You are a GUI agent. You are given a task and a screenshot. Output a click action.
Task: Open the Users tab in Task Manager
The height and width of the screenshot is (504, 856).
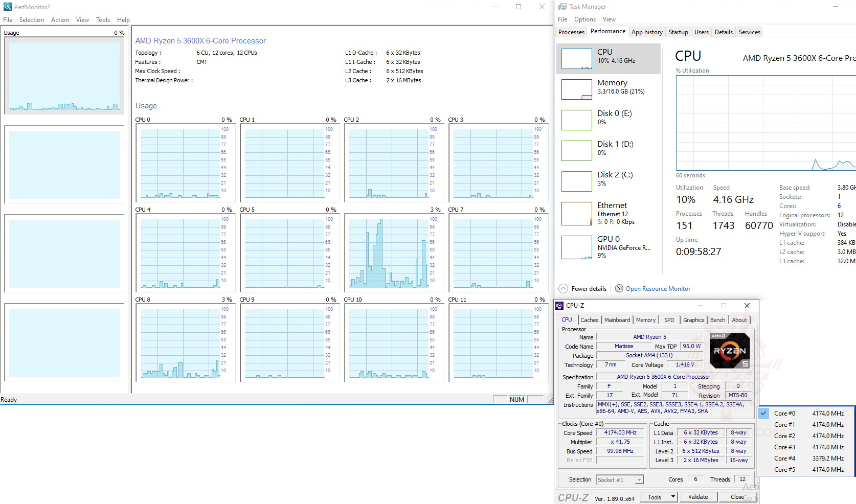pyautogui.click(x=702, y=32)
